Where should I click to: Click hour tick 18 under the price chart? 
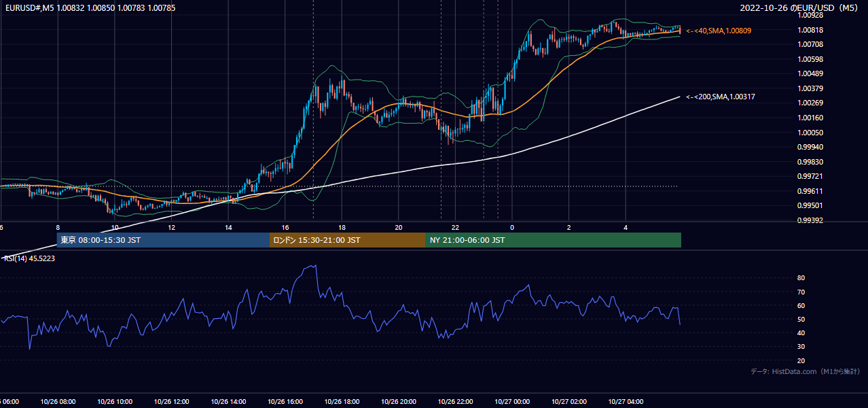click(x=342, y=228)
